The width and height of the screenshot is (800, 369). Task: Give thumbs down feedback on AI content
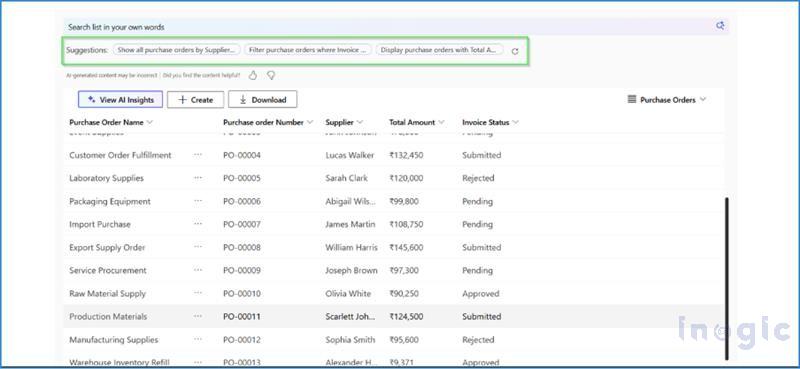pos(271,76)
